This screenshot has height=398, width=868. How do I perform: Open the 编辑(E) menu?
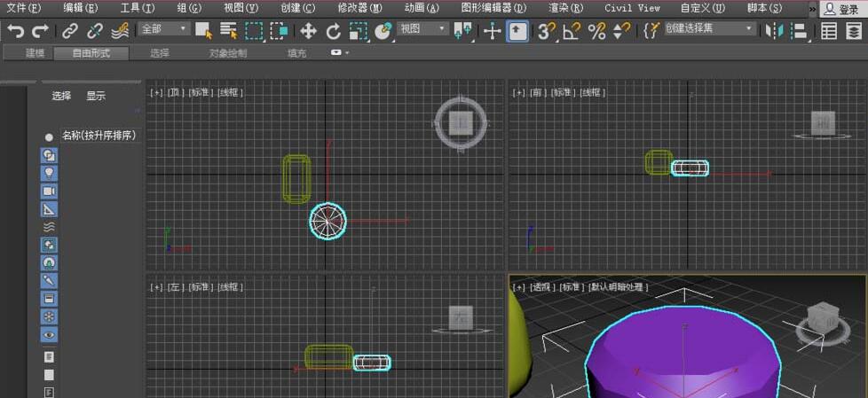(x=81, y=8)
